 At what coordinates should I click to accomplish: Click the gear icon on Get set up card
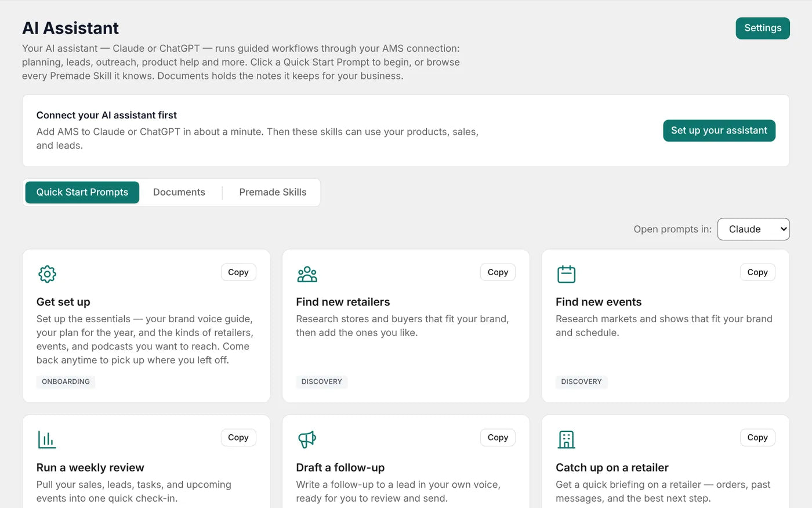47,274
